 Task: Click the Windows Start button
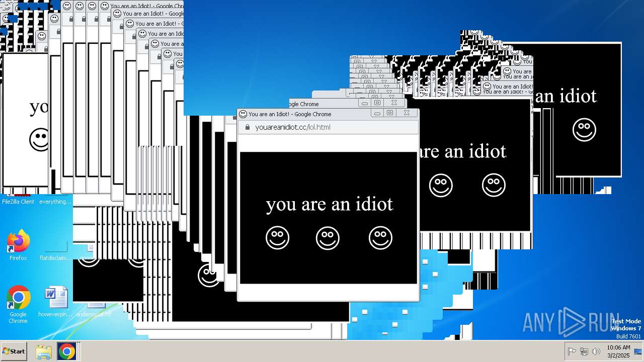click(x=14, y=351)
